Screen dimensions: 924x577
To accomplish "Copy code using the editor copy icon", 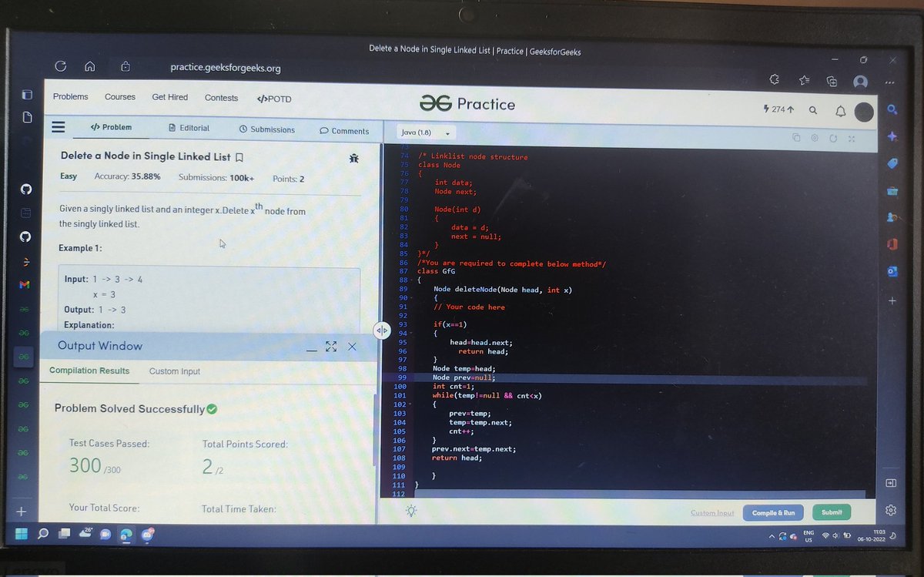I will tap(797, 138).
